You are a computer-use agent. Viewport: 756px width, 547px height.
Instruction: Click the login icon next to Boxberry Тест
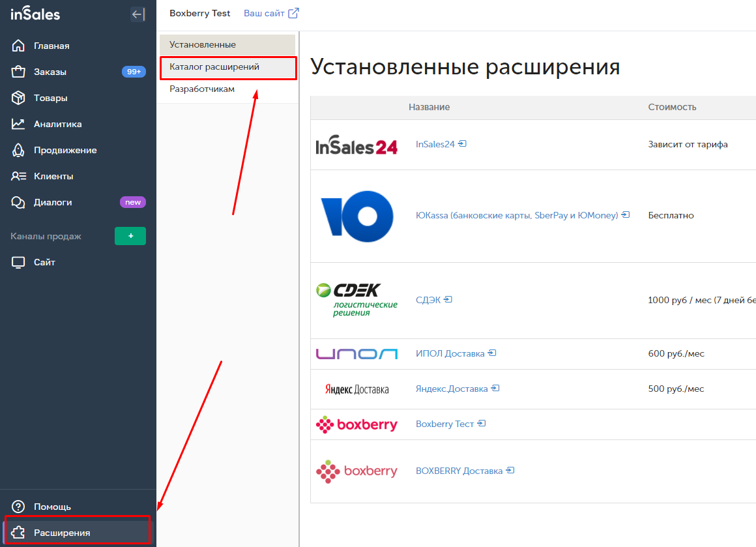[x=482, y=424]
